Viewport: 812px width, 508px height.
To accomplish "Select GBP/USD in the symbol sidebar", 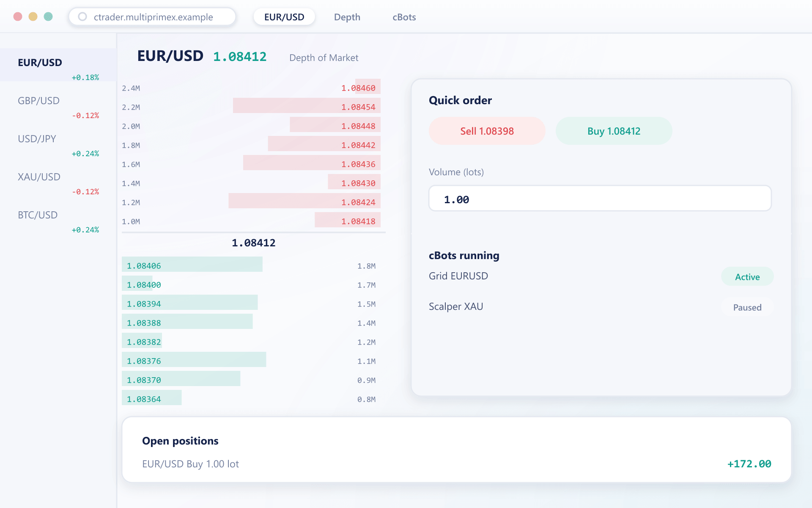I will point(58,103).
